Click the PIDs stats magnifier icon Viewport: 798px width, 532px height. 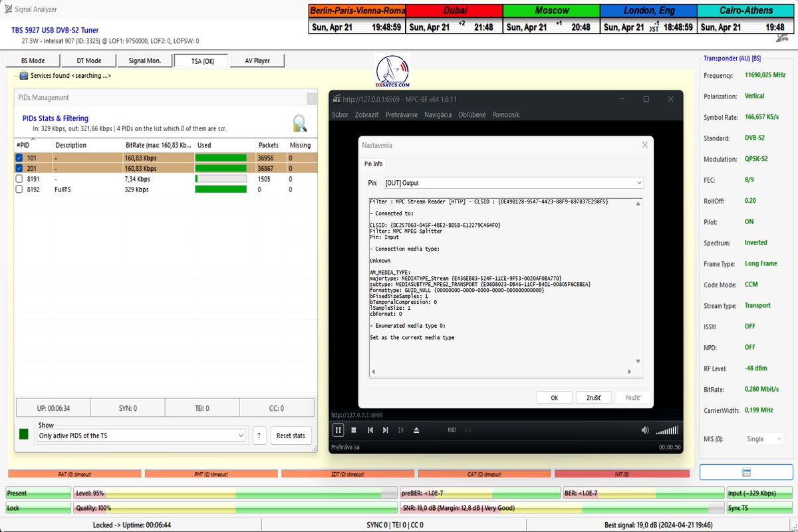pos(299,123)
